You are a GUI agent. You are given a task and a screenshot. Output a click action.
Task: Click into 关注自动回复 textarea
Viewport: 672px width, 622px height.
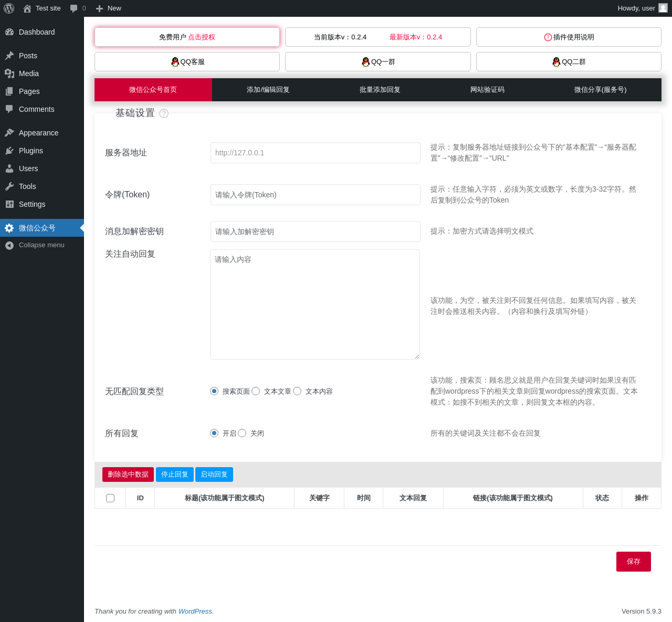[315, 304]
